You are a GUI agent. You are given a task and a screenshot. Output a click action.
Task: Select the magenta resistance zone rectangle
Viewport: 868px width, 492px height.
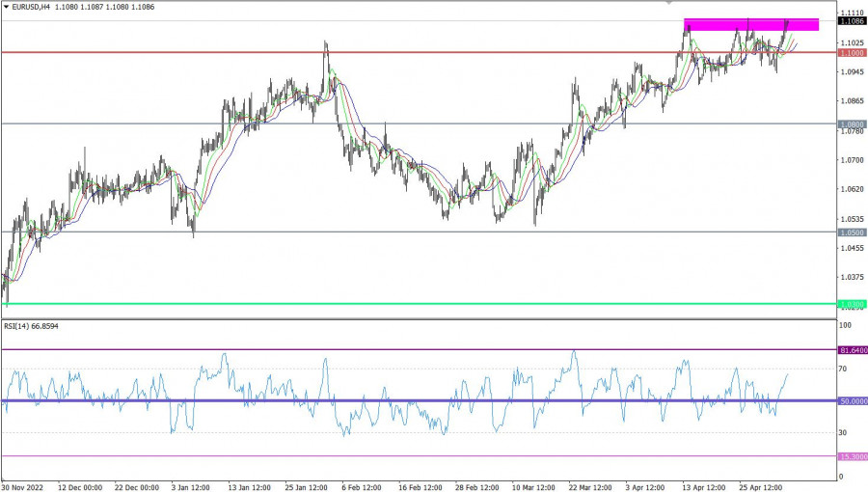click(750, 24)
